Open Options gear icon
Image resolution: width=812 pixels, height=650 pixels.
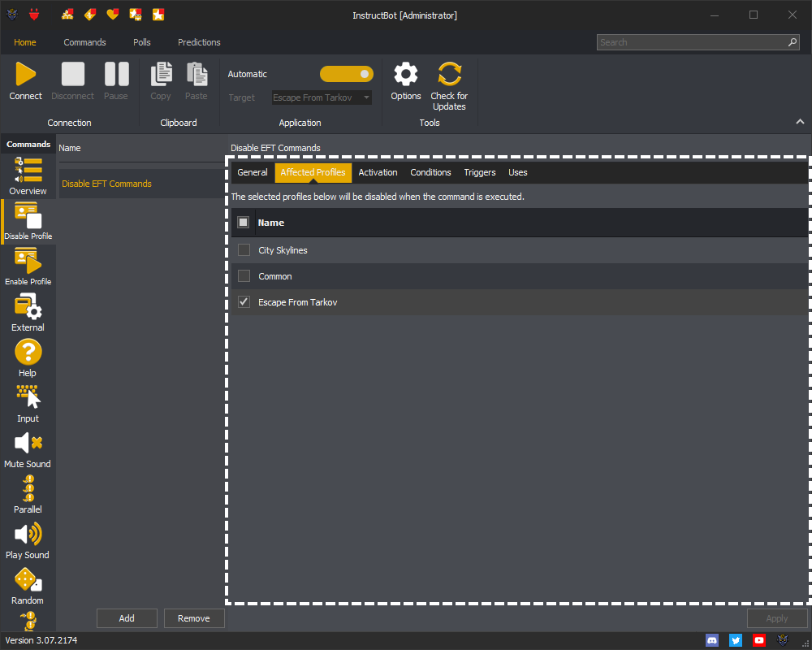pos(406,74)
